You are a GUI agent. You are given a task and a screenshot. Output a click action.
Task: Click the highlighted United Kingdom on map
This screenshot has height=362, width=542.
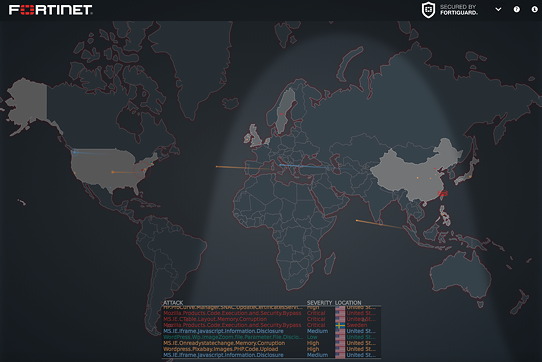[x=255, y=136]
